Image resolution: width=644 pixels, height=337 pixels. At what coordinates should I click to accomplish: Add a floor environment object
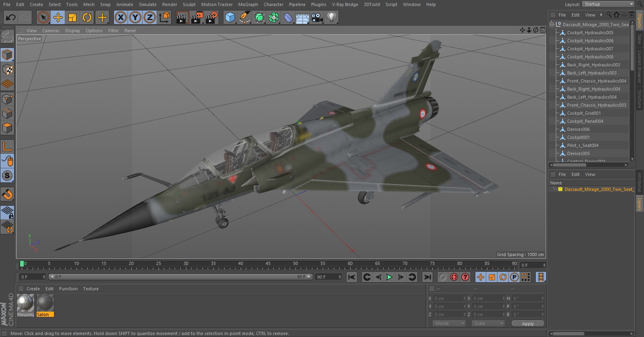pyautogui.click(x=303, y=17)
